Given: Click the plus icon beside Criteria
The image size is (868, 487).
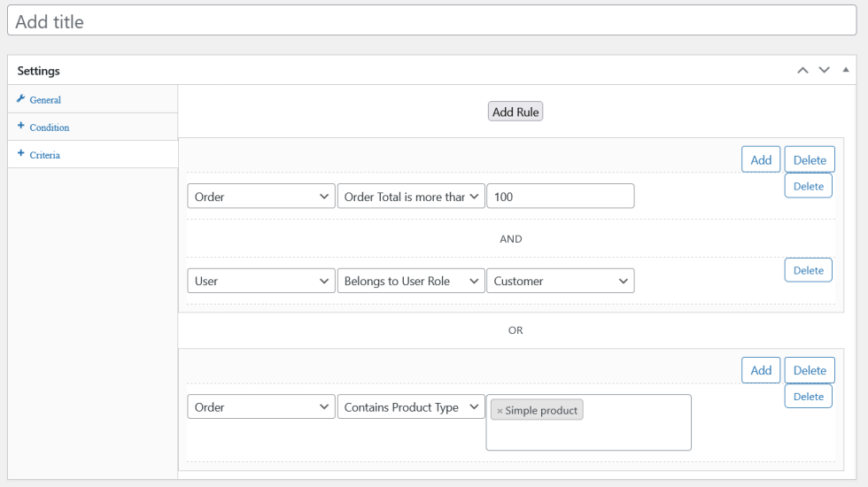Looking at the screenshot, I should (x=21, y=154).
